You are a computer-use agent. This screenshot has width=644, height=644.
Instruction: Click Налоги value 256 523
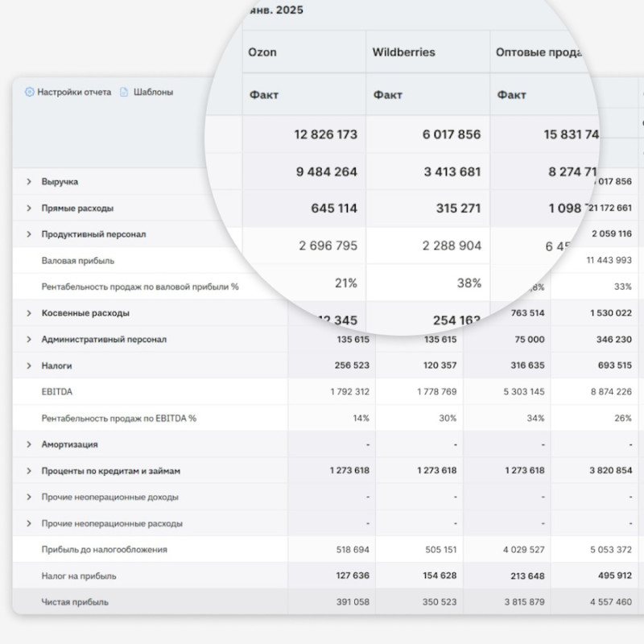coord(352,365)
